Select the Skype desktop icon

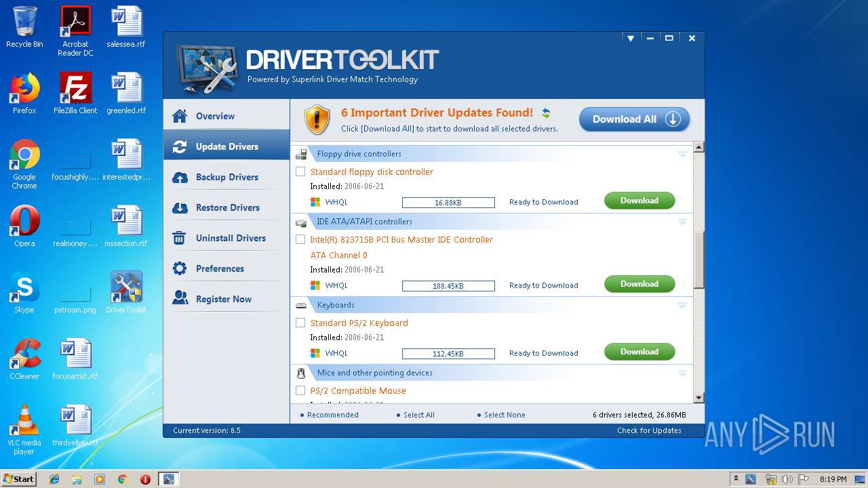click(24, 293)
